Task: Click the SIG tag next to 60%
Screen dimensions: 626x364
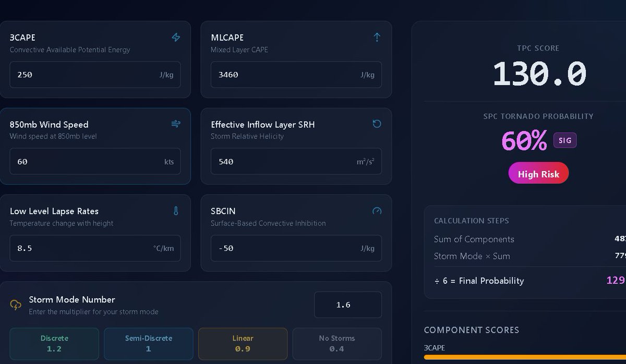Action: click(565, 141)
